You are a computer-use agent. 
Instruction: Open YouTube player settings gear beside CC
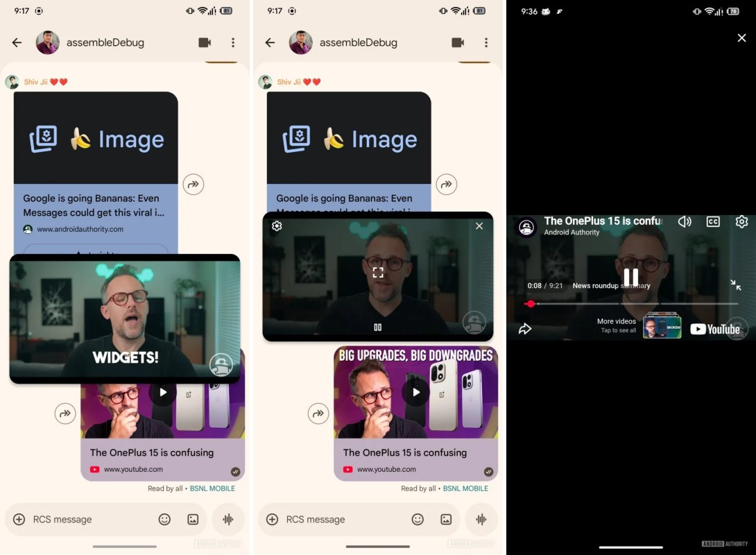(741, 222)
